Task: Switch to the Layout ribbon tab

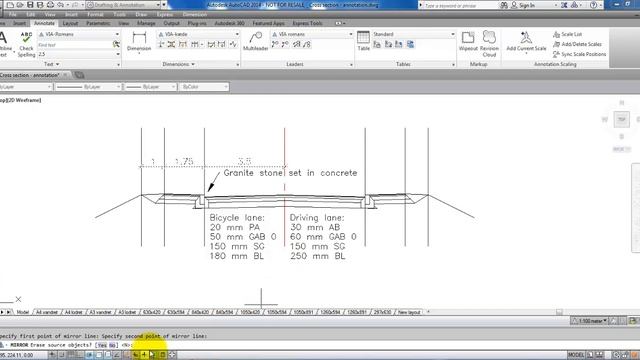Action: [70, 23]
